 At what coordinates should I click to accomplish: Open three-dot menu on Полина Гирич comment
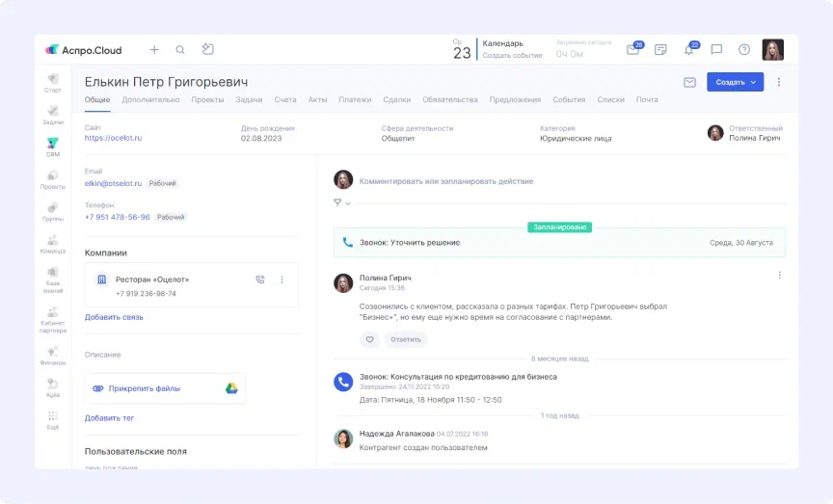point(779,275)
